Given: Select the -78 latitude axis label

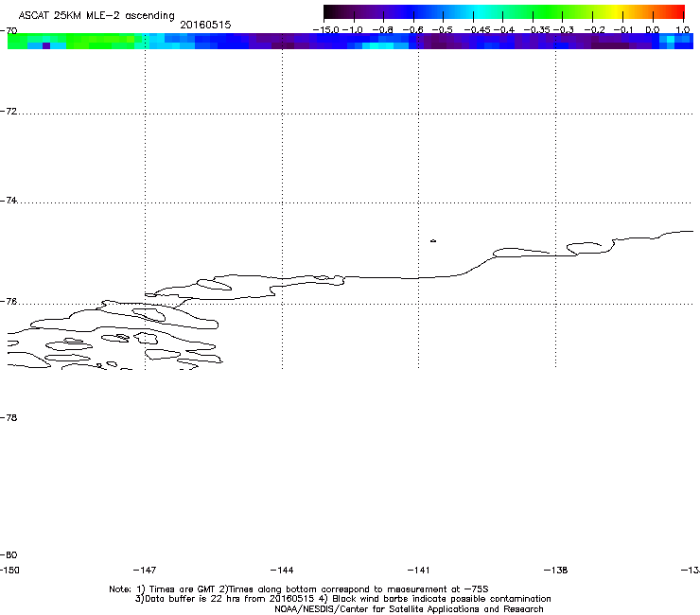Looking at the screenshot, I should click(x=9, y=417).
